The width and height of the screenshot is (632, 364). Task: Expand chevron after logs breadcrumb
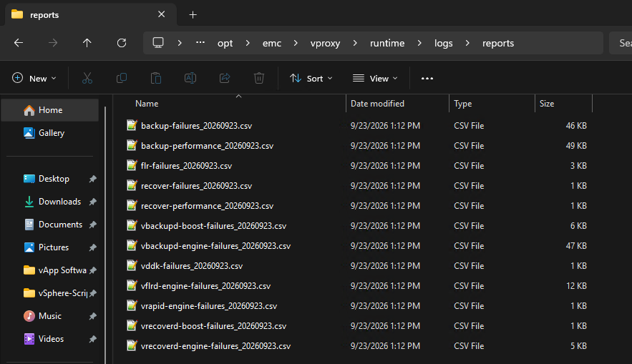pos(467,43)
